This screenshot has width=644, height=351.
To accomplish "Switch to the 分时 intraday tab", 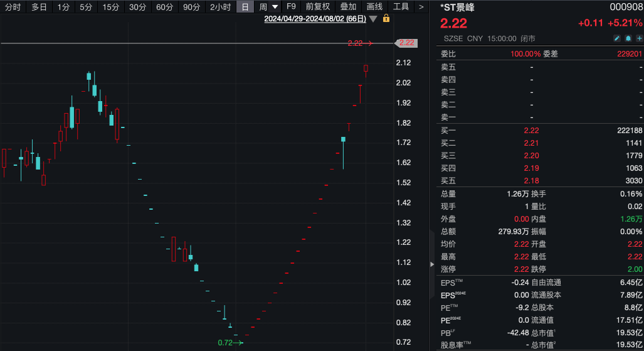I will [x=13, y=7].
